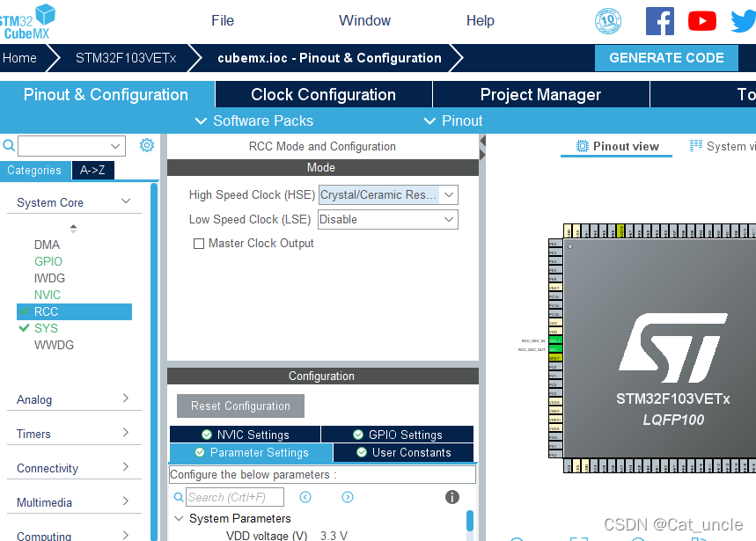Open the Pinout dropdown menu

452,121
